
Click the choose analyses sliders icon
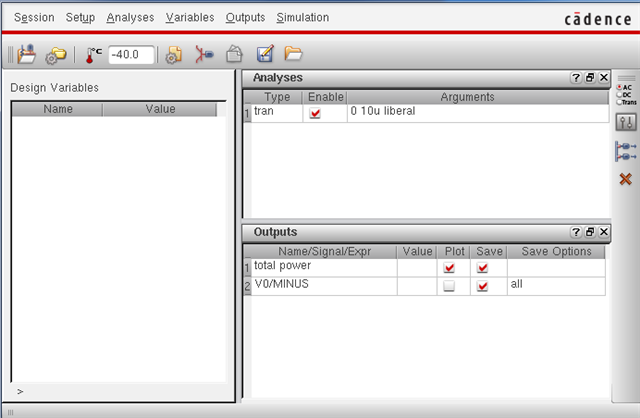click(x=626, y=122)
